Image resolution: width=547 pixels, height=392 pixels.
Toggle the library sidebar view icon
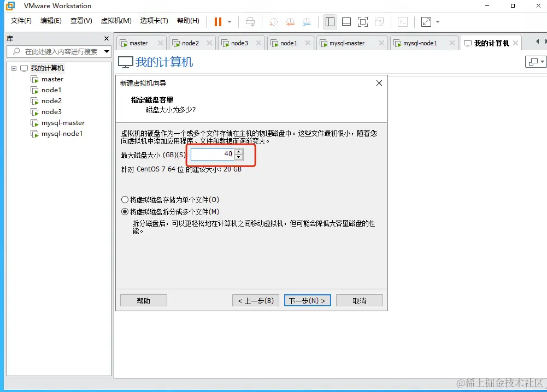pyautogui.click(x=330, y=22)
